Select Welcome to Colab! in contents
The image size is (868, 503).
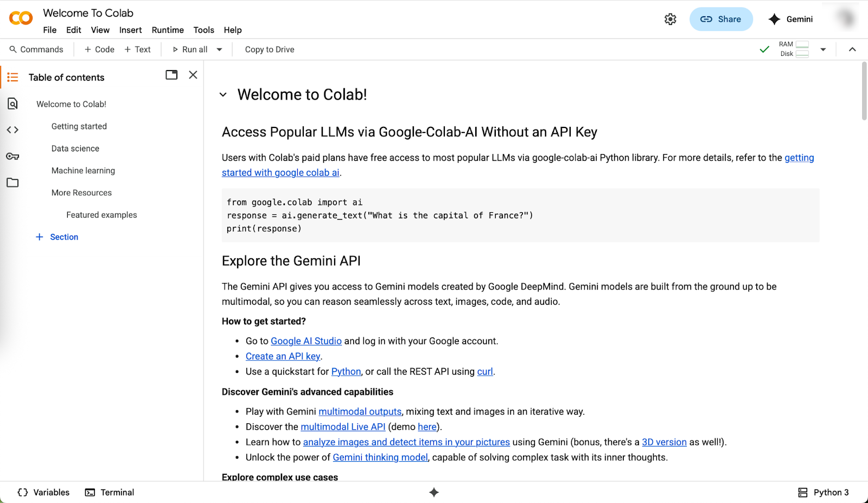(x=71, y=104)
